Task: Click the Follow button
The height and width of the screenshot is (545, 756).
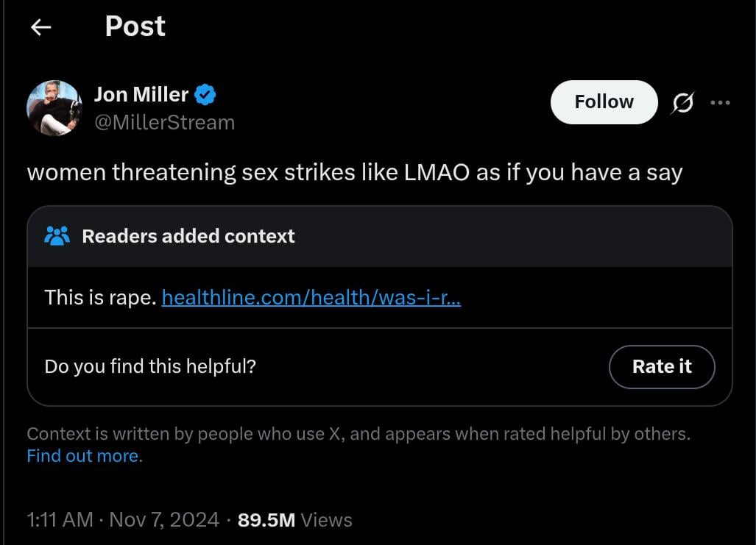Action: (604, 102)
